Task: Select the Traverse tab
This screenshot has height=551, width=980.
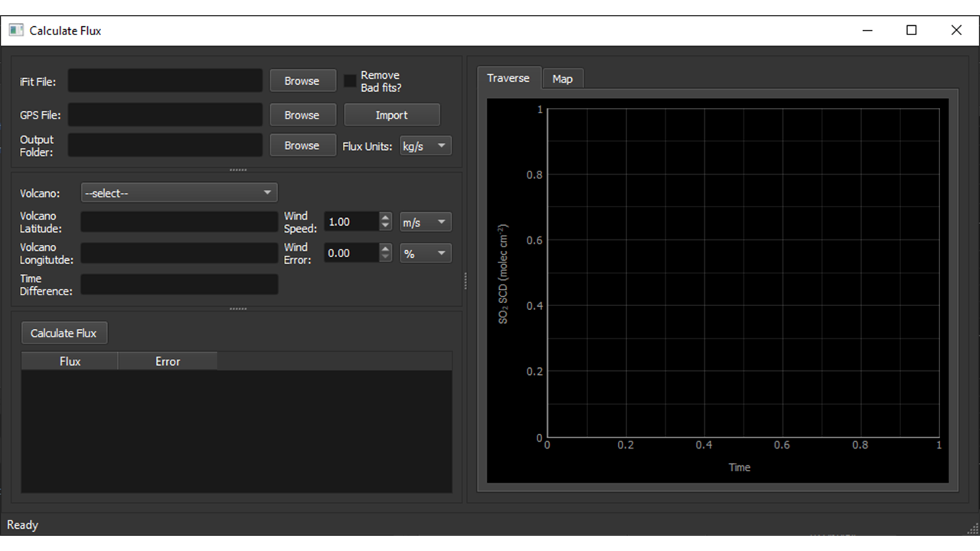Action: [x=508, y=78]
